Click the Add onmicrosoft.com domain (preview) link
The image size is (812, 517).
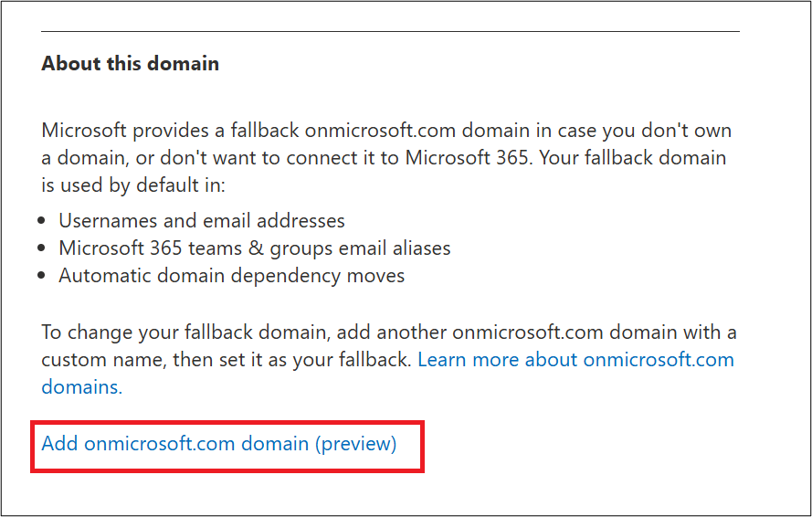tap(219, 444)
